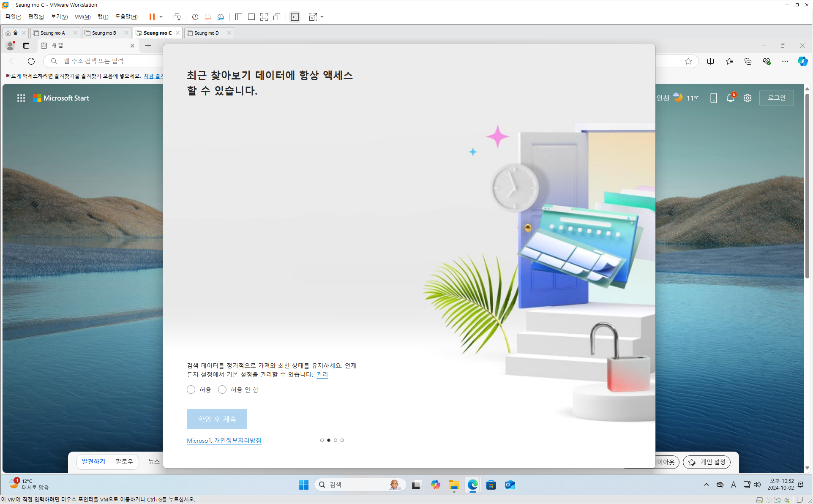This screenshot has width=813, height=504.
Task: Click the notification bell with badge
Action: coord(731,98)
